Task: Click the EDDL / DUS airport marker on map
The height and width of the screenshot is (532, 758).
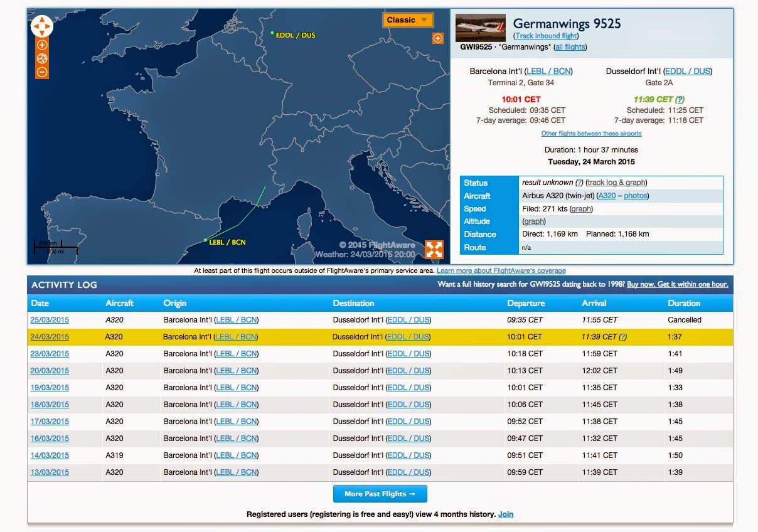Action: [272, 33]
